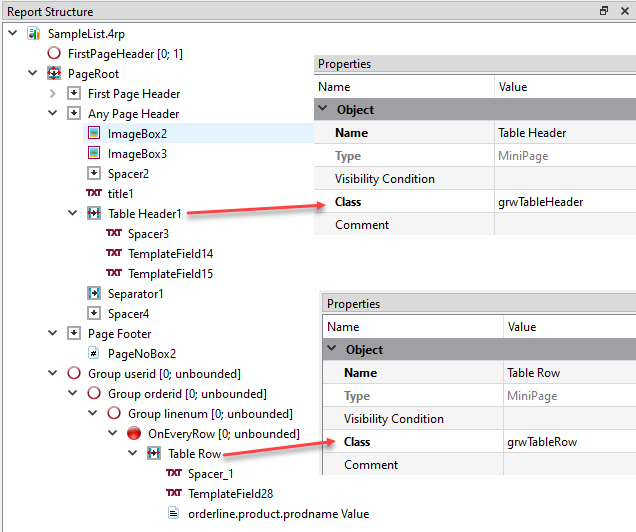Click the PageNoBox2 page number icon

click(x=94, y=353)
